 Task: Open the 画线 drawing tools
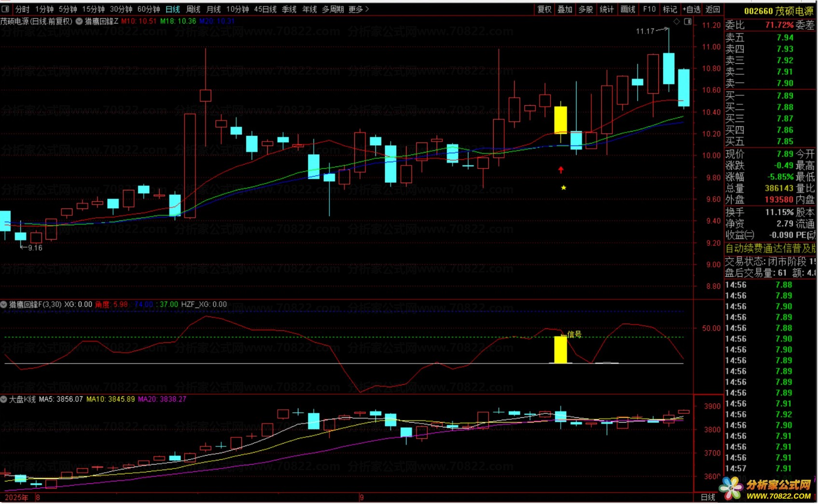(628, 9)
